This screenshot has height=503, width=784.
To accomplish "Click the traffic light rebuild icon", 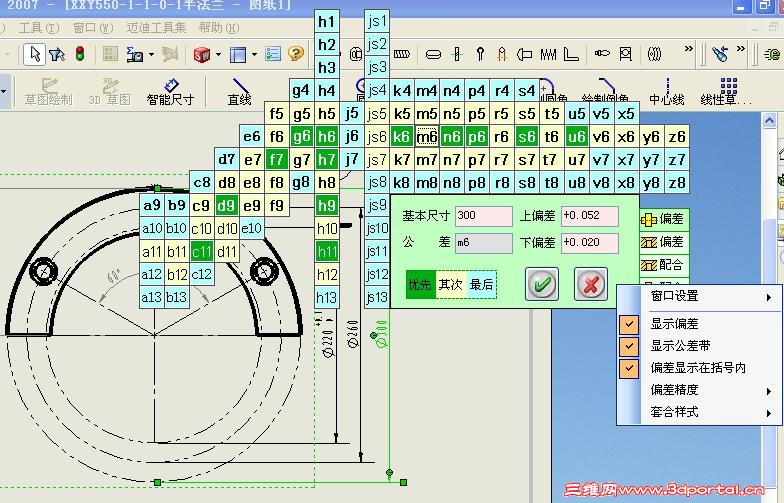I will (x=80, y=54).
